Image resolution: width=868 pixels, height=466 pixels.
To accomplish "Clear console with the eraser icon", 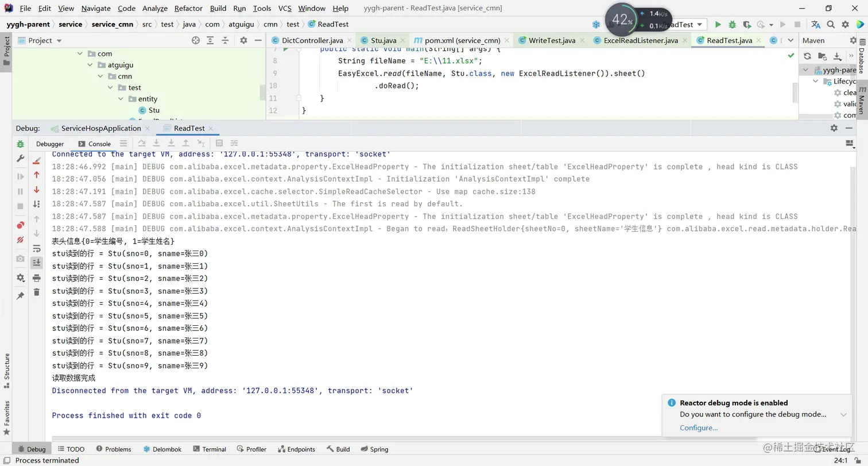I will (x=37, y=160).
